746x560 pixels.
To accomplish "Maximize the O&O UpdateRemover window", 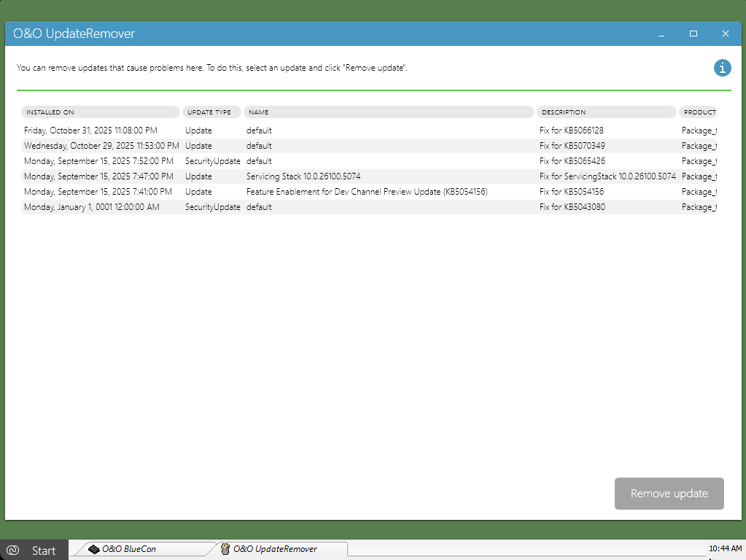I will point(693,34).
